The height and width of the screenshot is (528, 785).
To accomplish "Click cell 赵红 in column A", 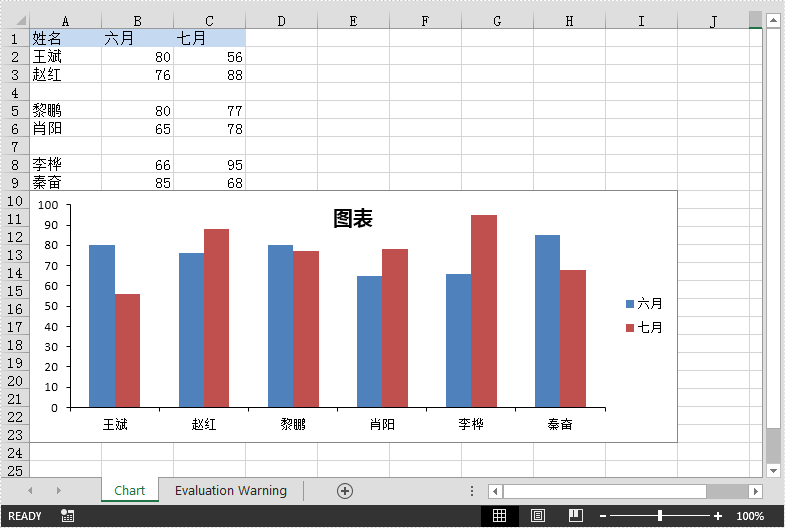I will coord(66,75).
